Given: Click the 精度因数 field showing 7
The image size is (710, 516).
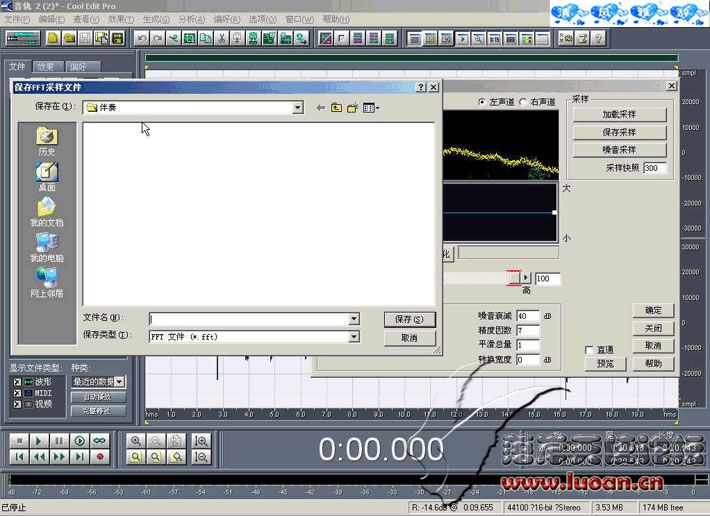Looking at the screenshot, I should pos(528,330).
